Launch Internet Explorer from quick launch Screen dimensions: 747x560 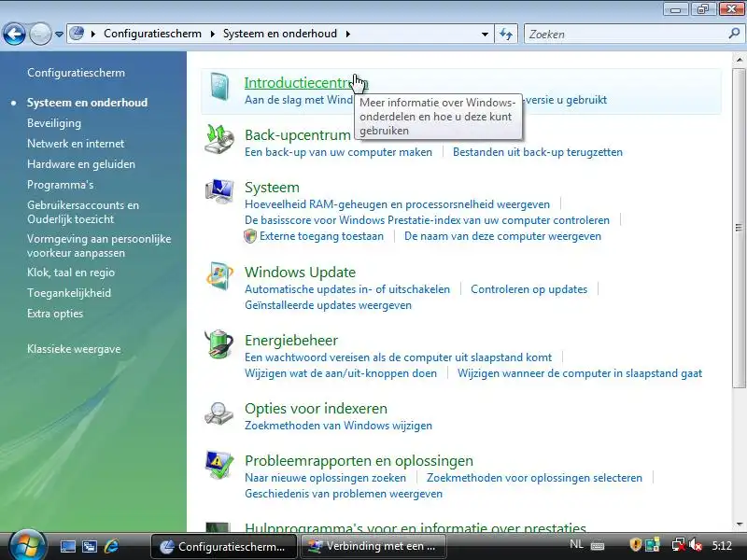pos(111,546)
